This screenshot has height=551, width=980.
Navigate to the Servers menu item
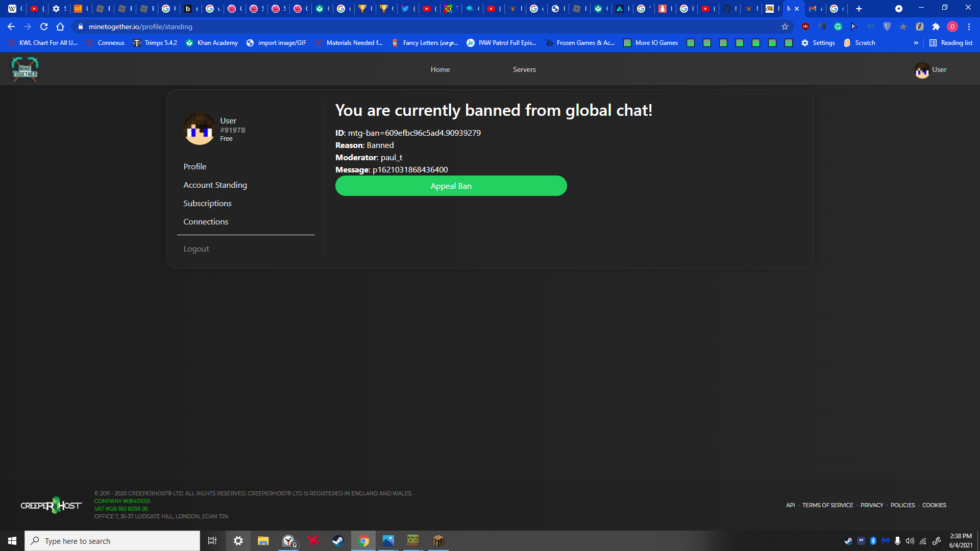[x=524, y=69]
